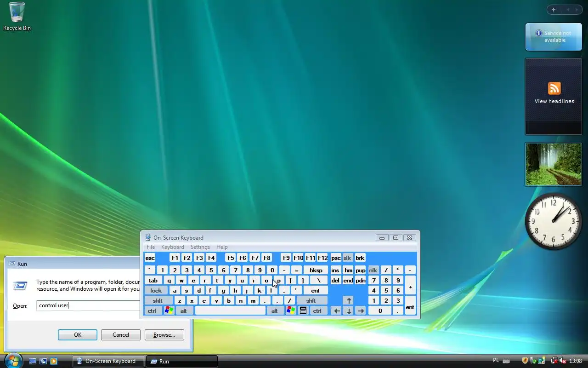The height and width of the screenshot is (368, 588).
Task: Click the Service not available weather gadget
Action: coord(554,37)
